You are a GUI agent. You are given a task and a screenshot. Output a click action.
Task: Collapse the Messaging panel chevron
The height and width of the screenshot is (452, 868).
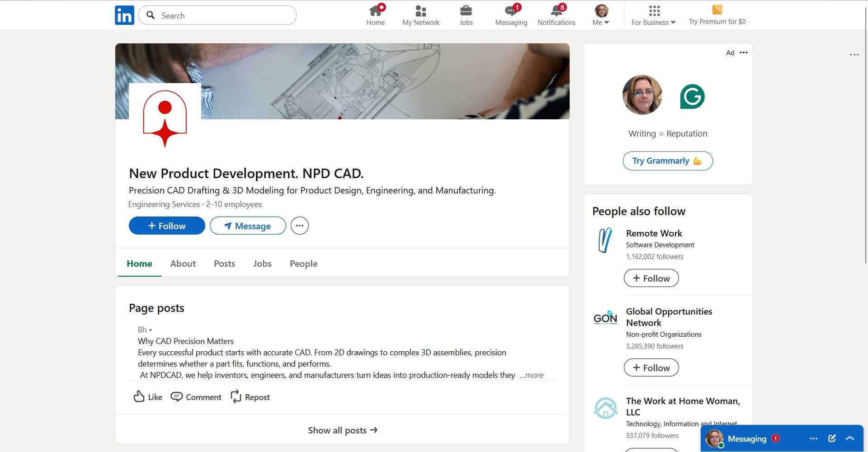point(850,438)
